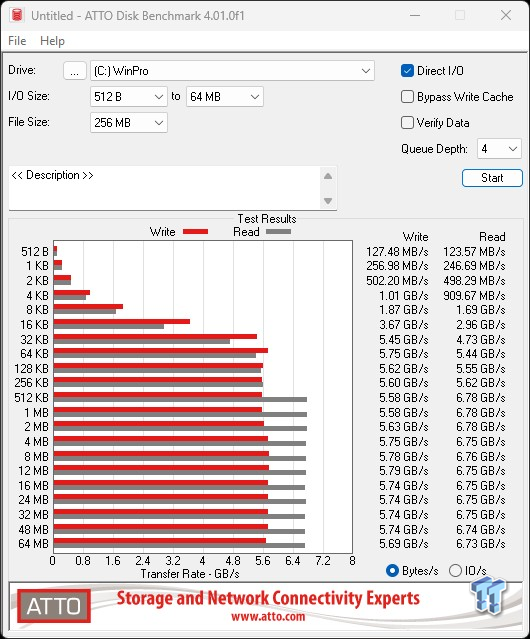Expand the 256 MB File Size dropdown
Viewport: 530px width, 639px height.
[129, 123]
